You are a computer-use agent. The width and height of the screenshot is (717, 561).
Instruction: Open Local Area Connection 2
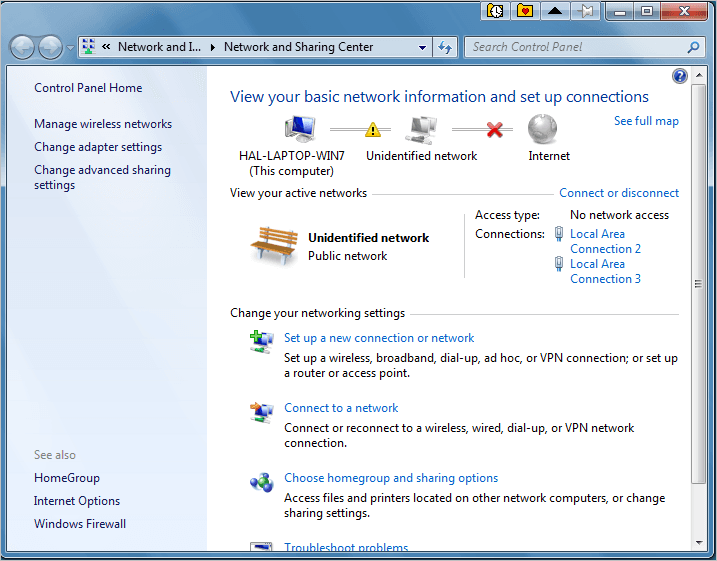pos(605,241)
